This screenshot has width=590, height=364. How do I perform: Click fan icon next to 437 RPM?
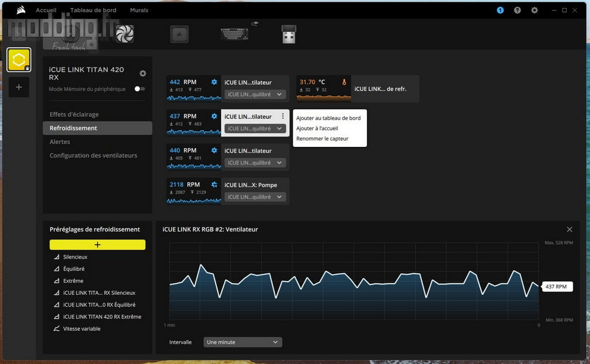[x=214, y=116]
